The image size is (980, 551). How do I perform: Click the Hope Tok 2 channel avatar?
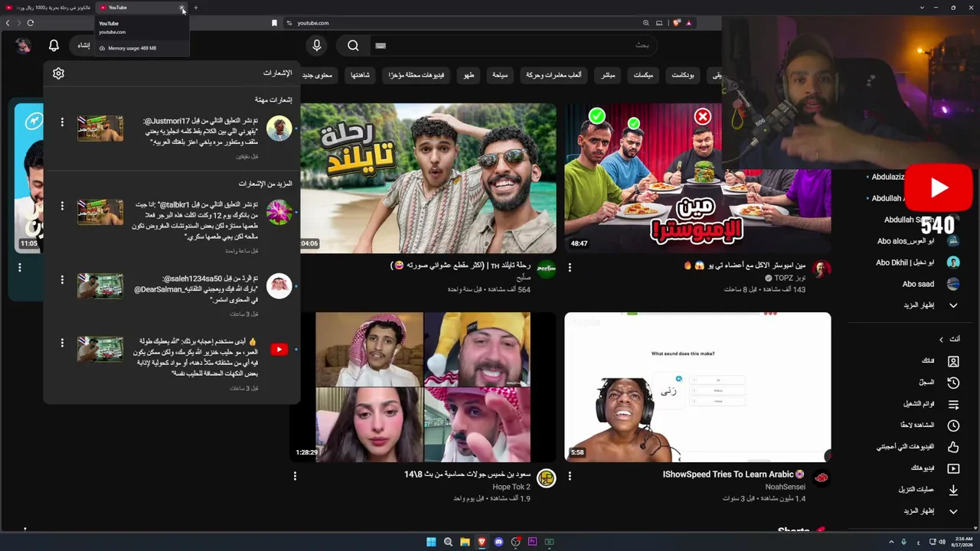(x=546, y=478)
